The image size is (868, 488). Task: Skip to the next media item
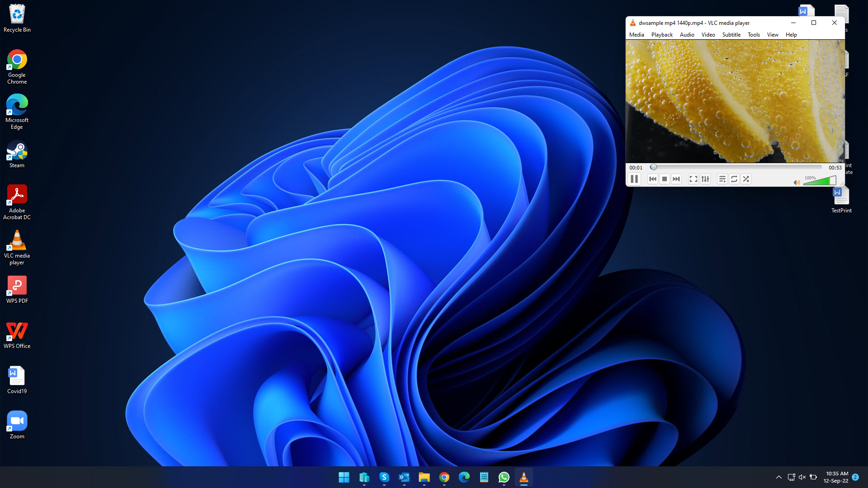click(676, 179)
